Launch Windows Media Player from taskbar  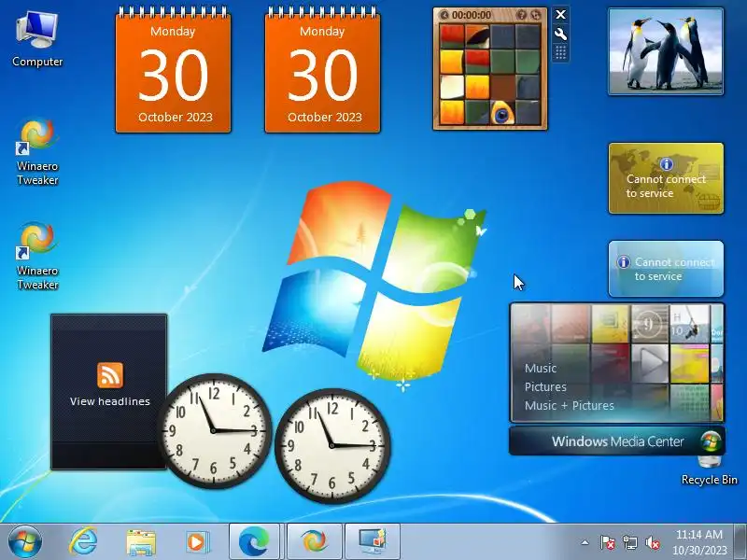point(197,542)
